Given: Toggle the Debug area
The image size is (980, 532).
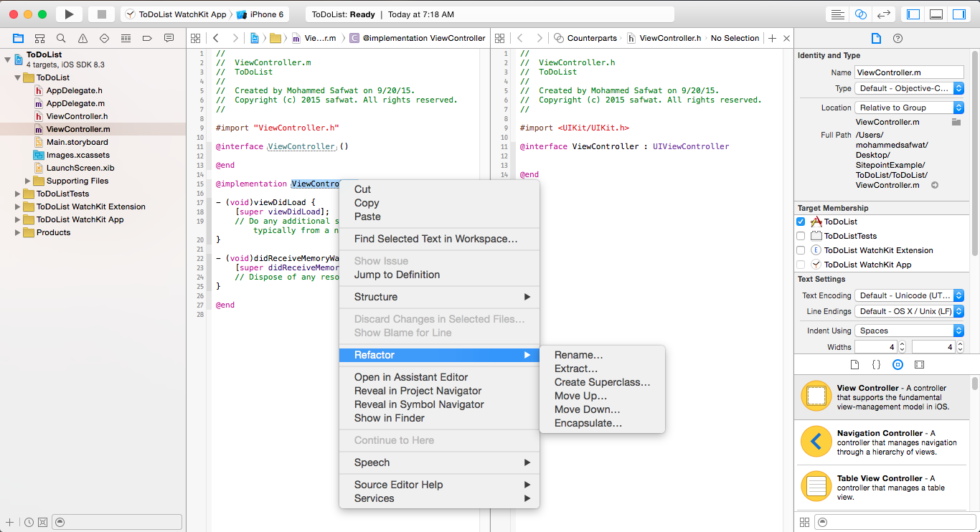Looking at the screenshot, I should tap(936, 14).
